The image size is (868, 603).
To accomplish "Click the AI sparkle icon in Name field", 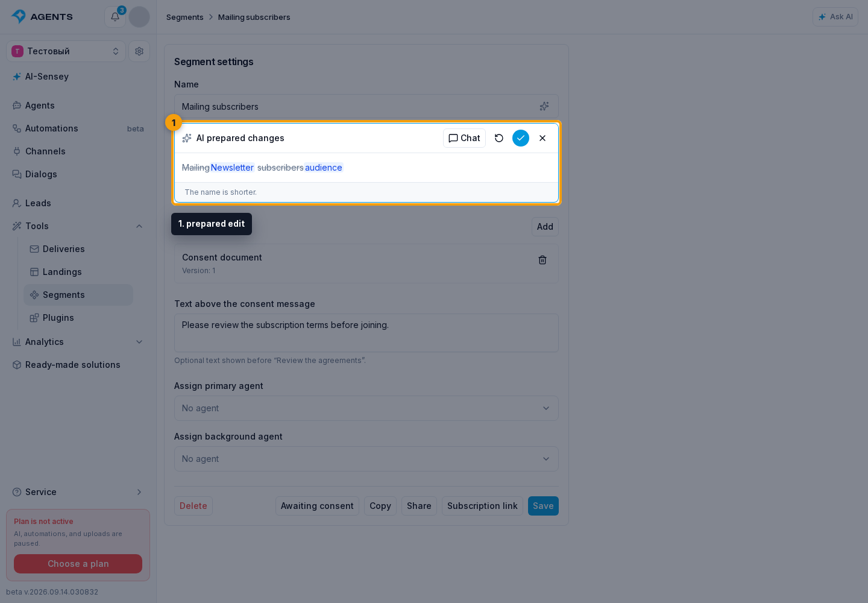I will point(544,106).
